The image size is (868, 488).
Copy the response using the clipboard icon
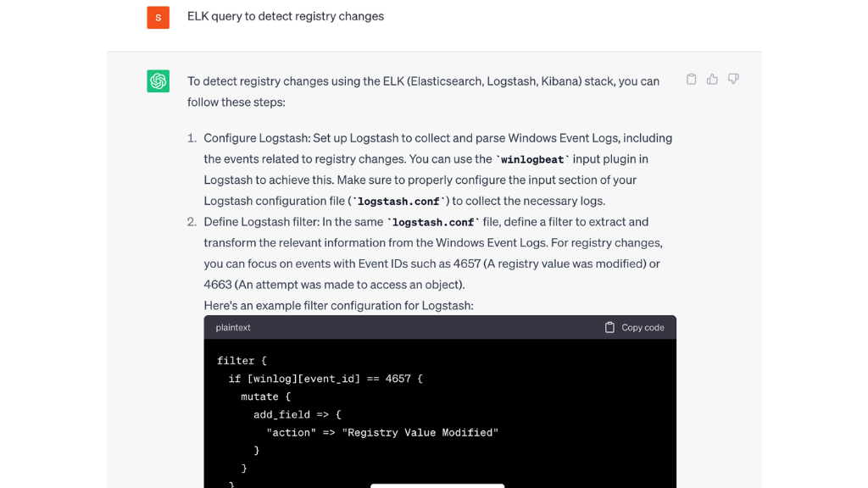691,79
